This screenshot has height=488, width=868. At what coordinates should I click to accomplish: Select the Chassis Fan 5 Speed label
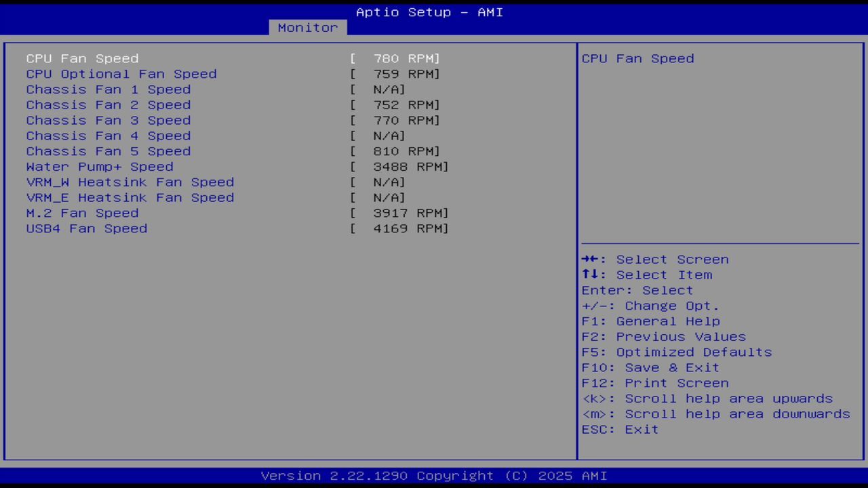[108, 151]
